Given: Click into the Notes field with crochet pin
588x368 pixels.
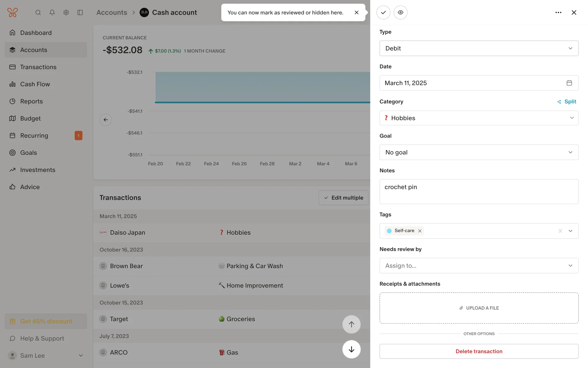Looking at the screenshot, I should (x=479, y=192).
